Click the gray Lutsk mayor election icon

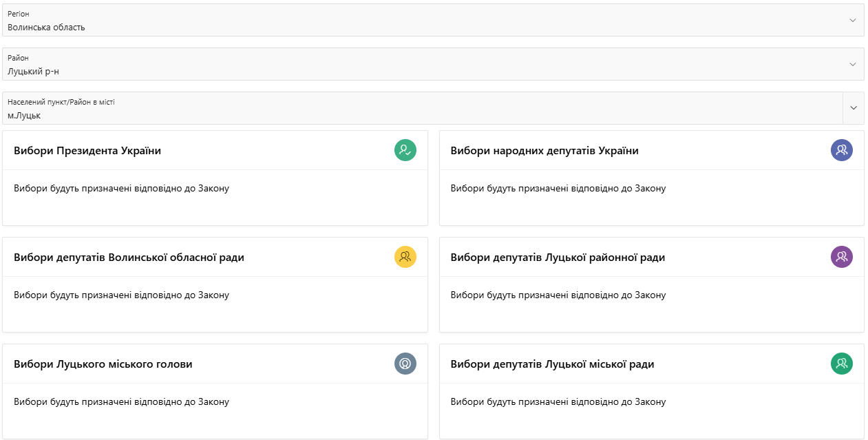click(405, 364)
